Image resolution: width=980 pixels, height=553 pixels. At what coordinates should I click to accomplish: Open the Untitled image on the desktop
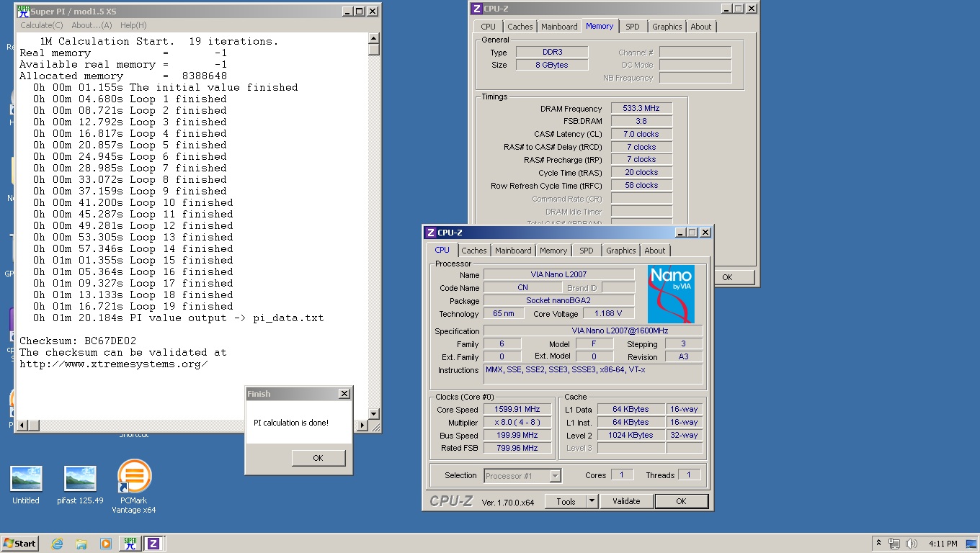(x=26, y=485)
